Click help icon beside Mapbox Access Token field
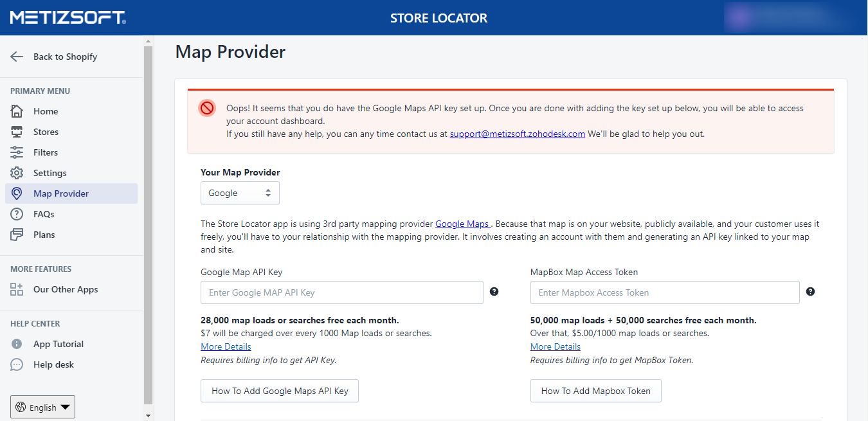 (810, 292)
